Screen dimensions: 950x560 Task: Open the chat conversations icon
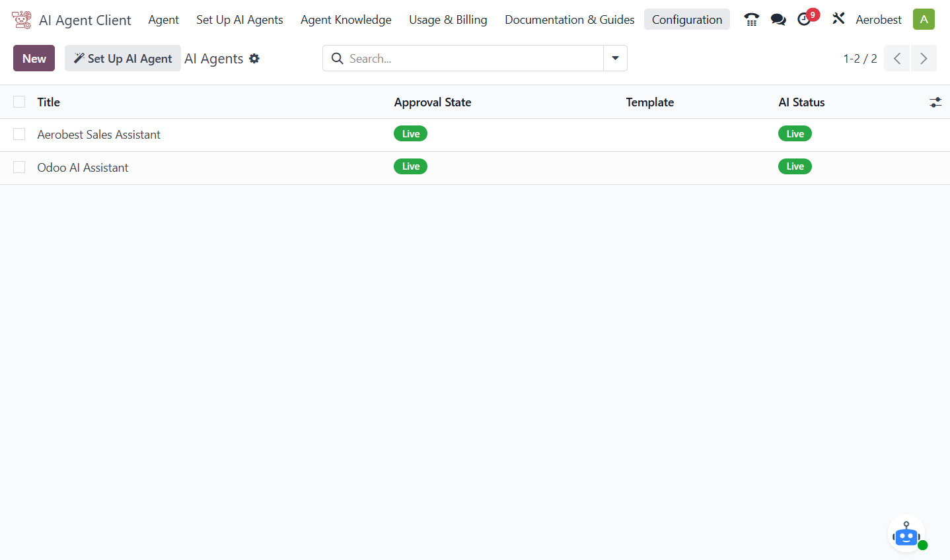click(778, 20)
